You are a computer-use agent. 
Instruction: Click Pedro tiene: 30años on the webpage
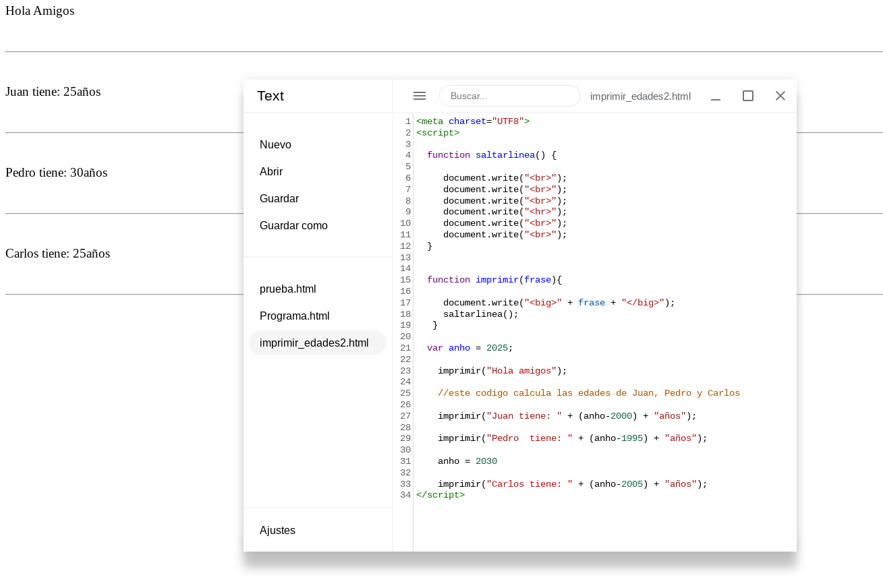[x=57, y=173]
